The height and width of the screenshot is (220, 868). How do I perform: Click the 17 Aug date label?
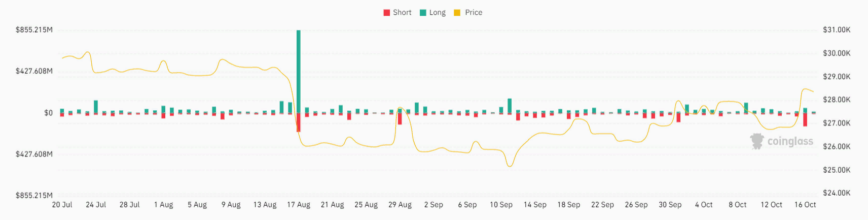[299, 205]
